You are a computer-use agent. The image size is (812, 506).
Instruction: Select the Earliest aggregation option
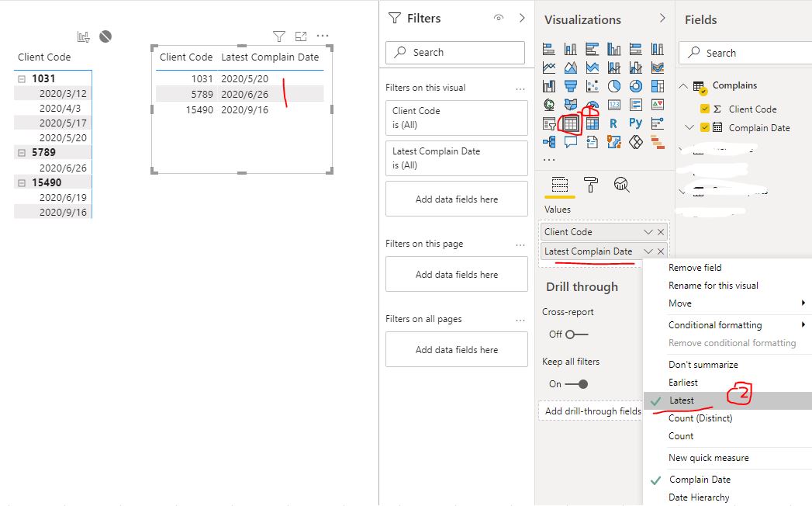(683, 383)
